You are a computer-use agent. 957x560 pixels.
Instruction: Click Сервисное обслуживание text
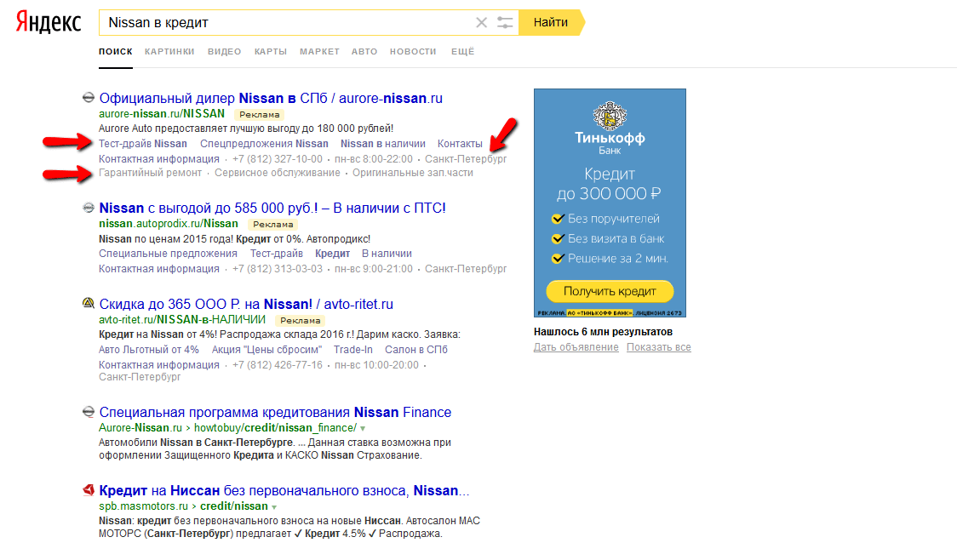278,174
